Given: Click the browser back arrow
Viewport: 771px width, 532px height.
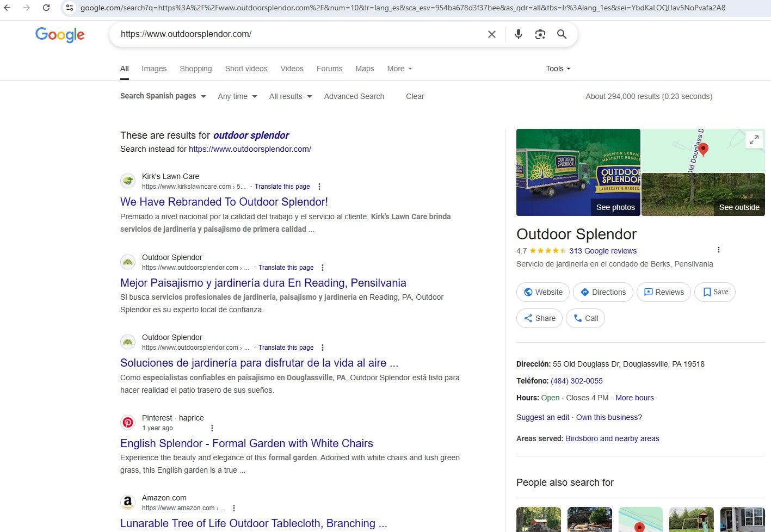Looking at the screenshot, I should (8, 8).
